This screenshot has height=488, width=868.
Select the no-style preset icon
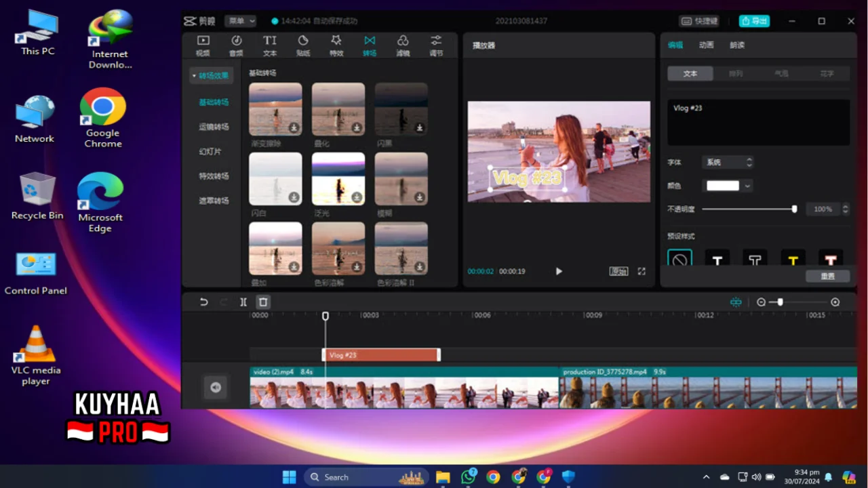[x=679, y=258]
